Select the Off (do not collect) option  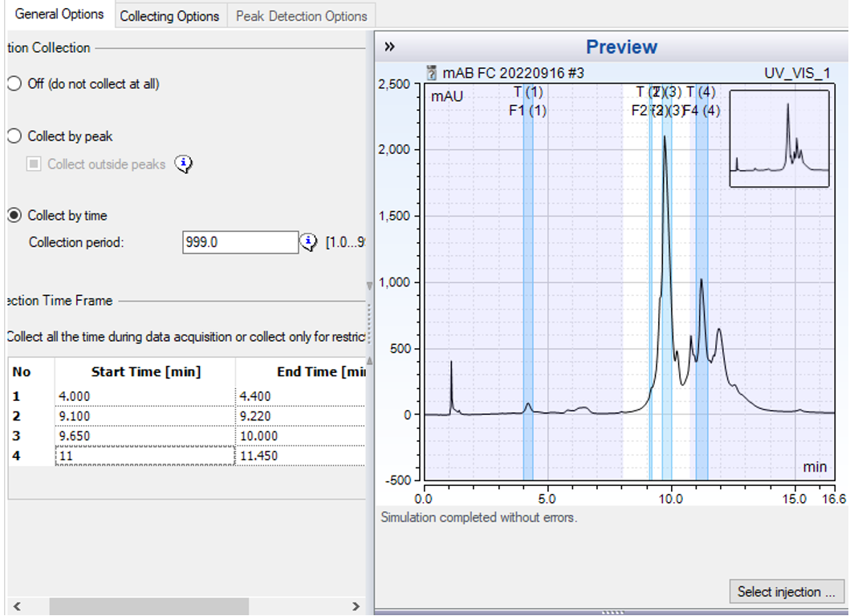tap(14, 83)
